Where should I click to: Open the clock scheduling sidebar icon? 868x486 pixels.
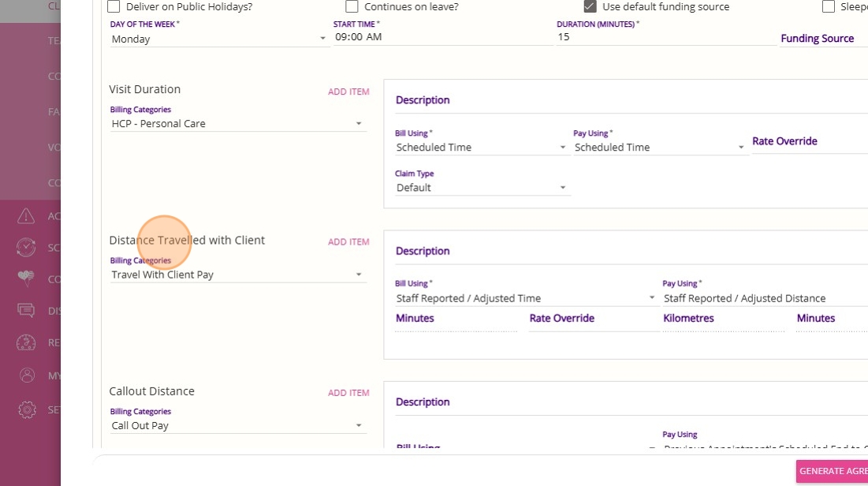26,247
